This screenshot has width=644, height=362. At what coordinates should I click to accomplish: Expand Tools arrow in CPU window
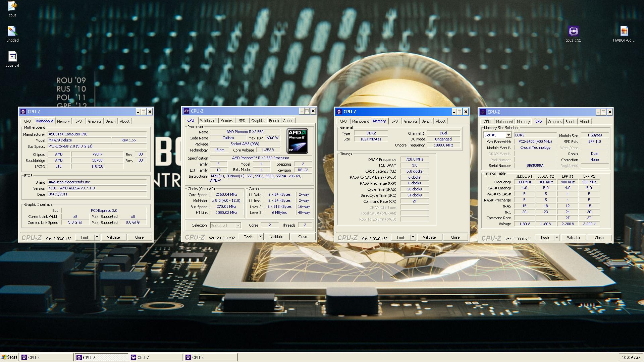[260, 237]
